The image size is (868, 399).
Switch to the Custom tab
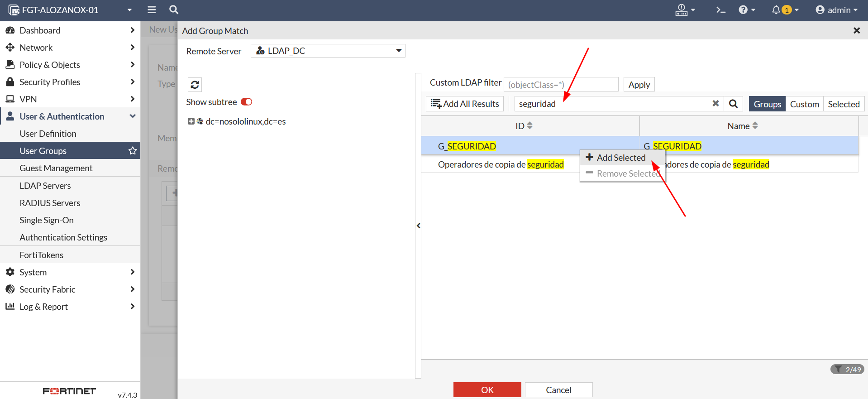pyautogui.click(x=804, y=104)
